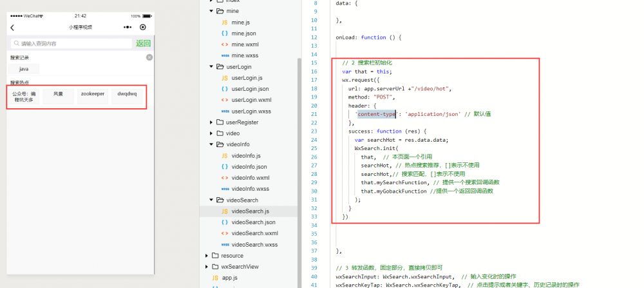Click the 搜索热点 heading in simulator
Screen dimensions: 644x288
click(x=20, y=82)
